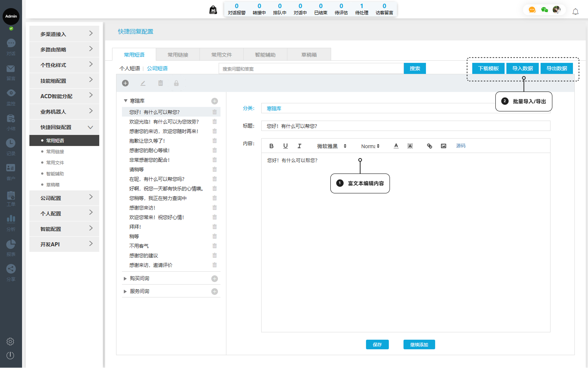Open the Normal font size dropdown
The image size is (588, 368).
[370, 146]
